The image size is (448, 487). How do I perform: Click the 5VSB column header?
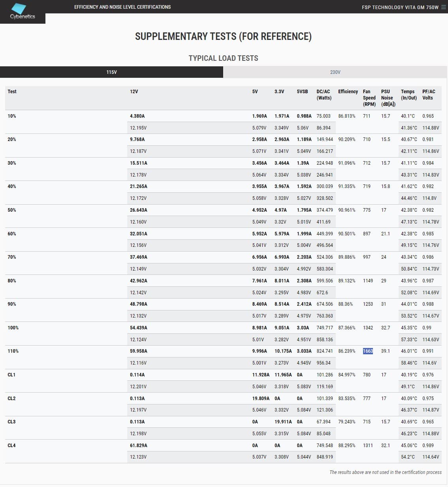point(302,92)
